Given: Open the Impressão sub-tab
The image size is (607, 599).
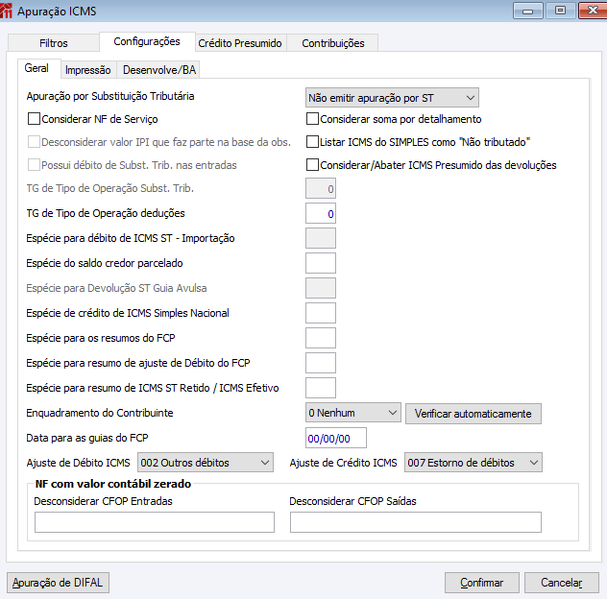Looking at the screenshot, I should 88,70.
